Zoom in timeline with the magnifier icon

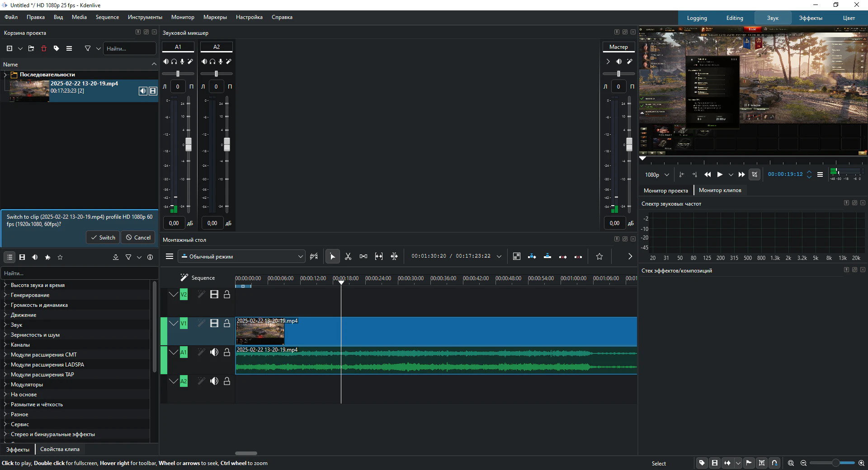pos(861,463)
